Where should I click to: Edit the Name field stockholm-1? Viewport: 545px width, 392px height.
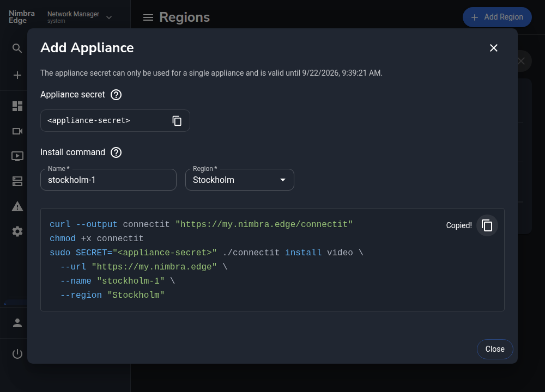tap(108, 180)
